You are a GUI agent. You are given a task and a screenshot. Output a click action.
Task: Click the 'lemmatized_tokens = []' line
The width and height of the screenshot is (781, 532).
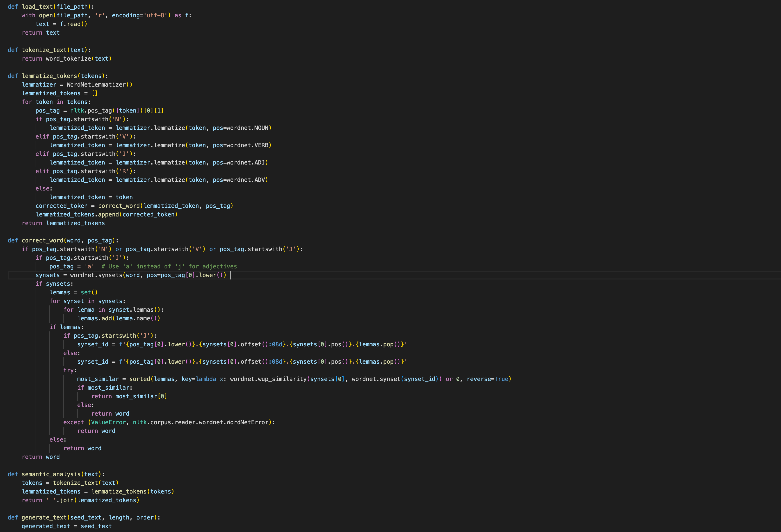(x=59, y=93)
